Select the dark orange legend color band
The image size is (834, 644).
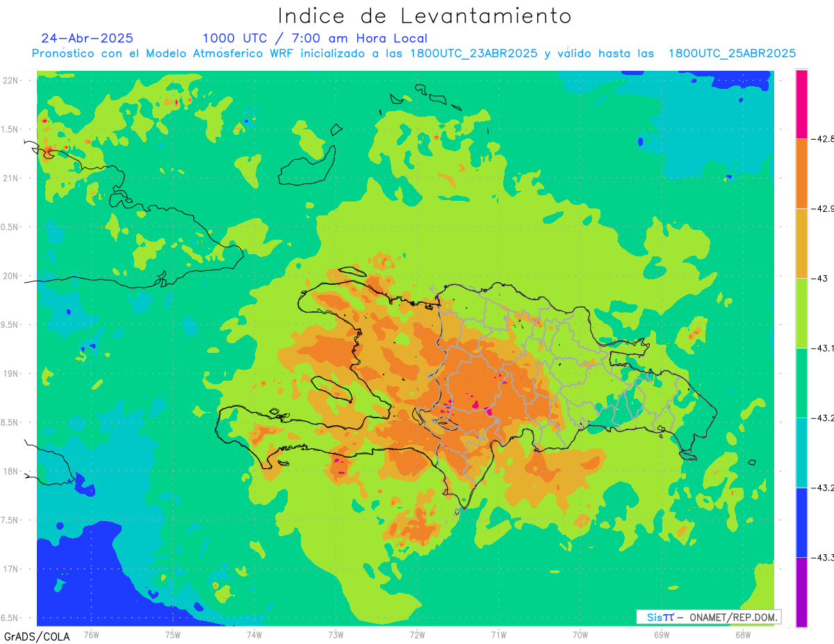tap(801, 173)
